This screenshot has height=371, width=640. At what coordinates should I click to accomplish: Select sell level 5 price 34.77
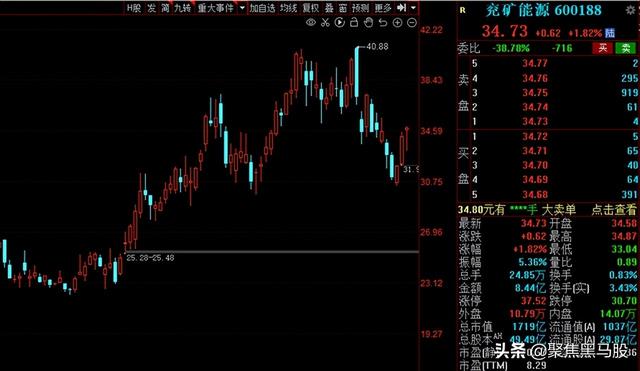point(535,63)
